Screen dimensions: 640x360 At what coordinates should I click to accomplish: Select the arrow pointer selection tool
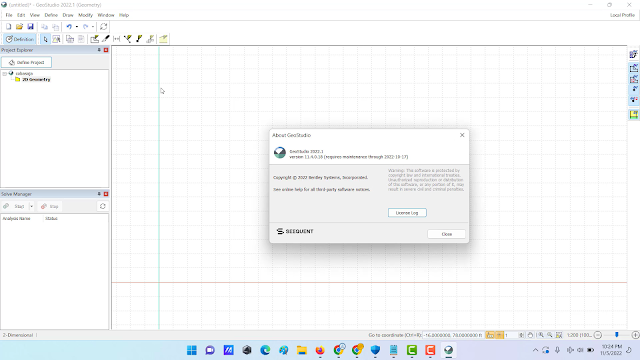click(45, 39)
